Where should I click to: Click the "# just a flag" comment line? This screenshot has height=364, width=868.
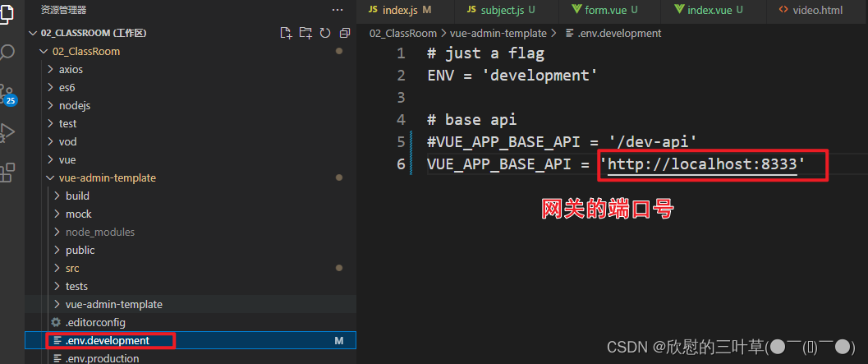(485, 53)
